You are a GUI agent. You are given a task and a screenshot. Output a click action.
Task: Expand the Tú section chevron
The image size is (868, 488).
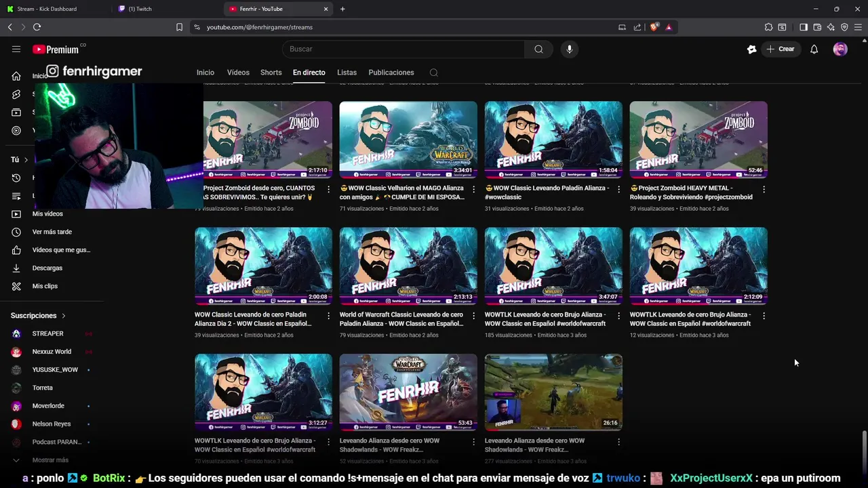pyautogui.click(x=26, y=160)
